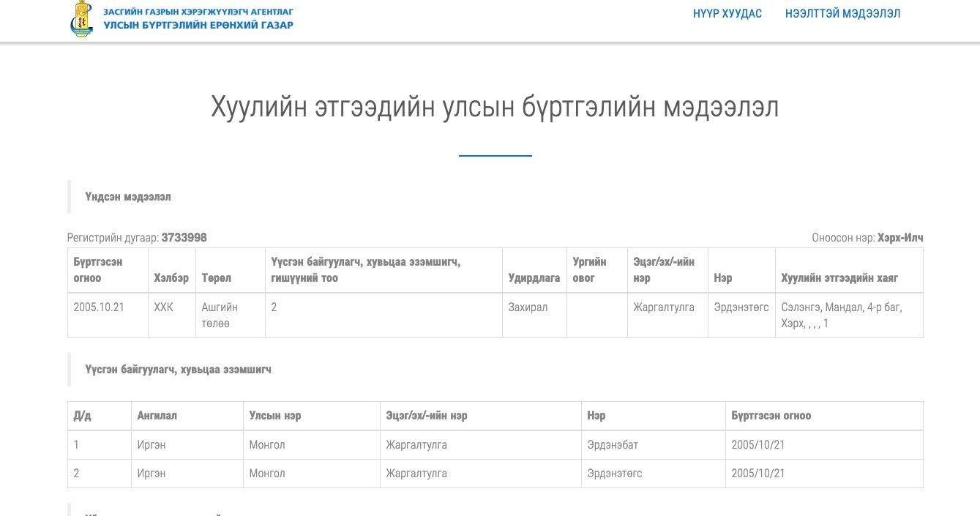Click the state registration agency emblem logo
980x516 pixels.
point(82,18)
